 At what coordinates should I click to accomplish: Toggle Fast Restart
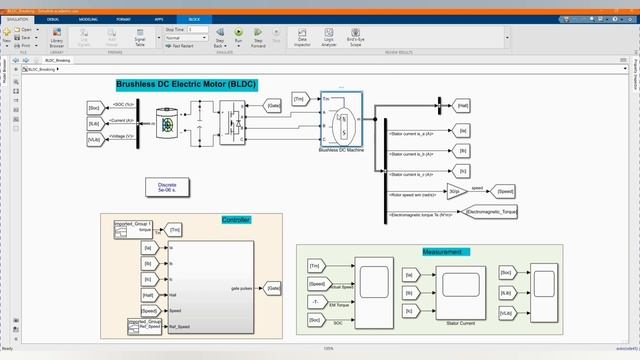(x=180, y=46)
